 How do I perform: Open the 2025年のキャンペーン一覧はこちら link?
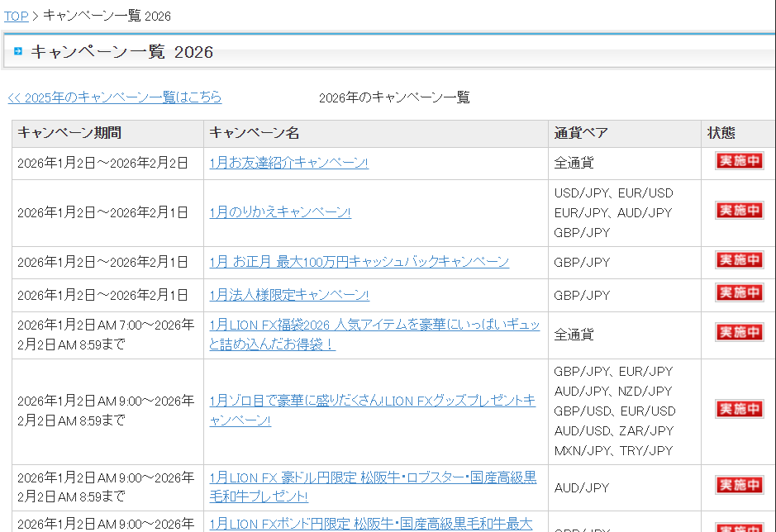pos(115,97)
